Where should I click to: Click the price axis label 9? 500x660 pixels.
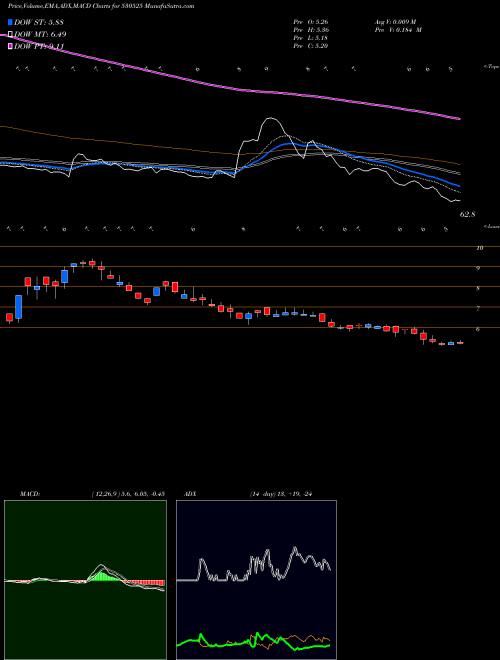point(478,268)
